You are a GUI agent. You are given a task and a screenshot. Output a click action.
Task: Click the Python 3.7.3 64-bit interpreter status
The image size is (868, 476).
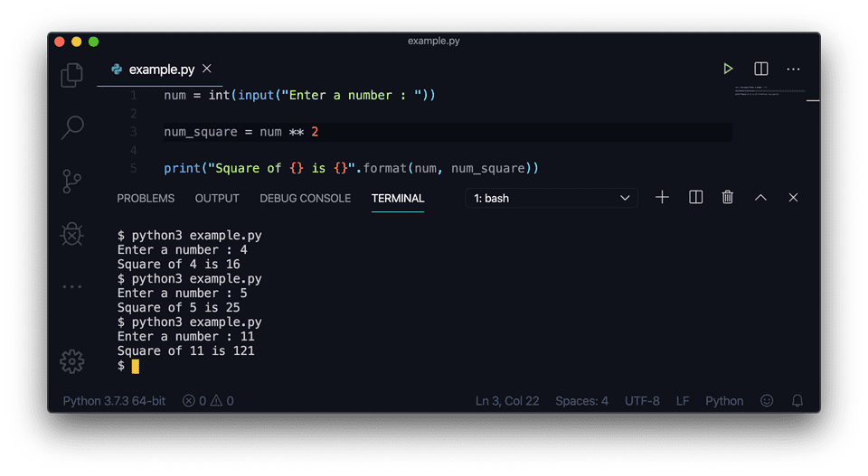pos(114,401)
